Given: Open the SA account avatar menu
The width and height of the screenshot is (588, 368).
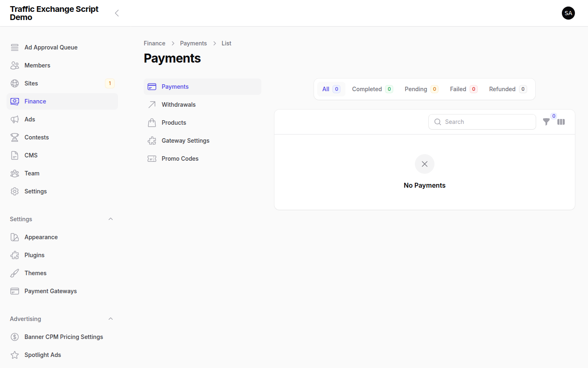Looking at the screenshot, I should point(568,13).
